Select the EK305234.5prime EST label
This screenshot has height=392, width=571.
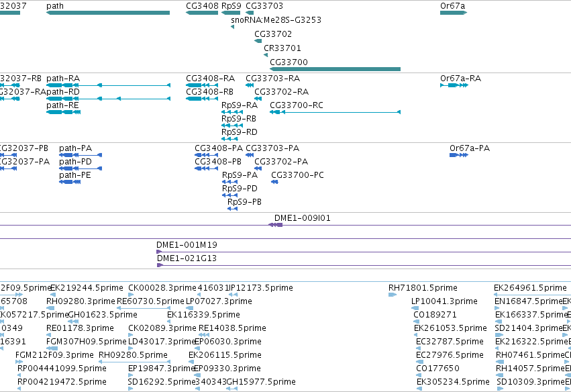pyautogui.click(x=453, y=382)
